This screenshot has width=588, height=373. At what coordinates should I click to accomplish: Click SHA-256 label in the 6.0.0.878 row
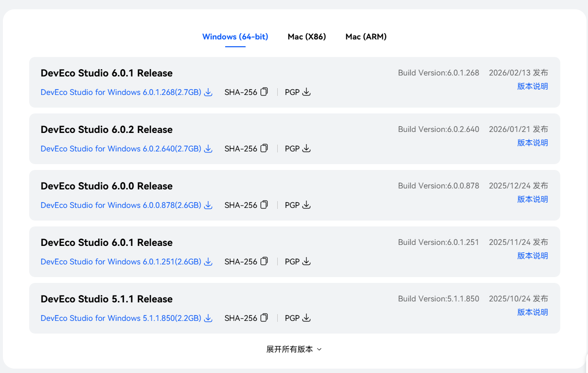click(241, 205)
